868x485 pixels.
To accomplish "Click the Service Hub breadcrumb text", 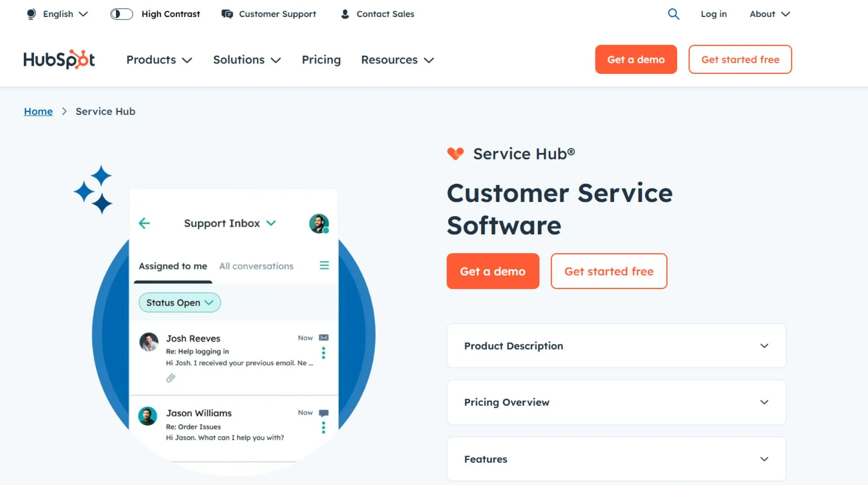I will point(105,112).
